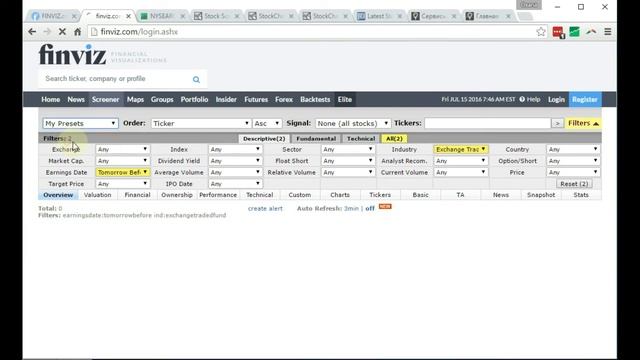Open the Earnings Date filter dropdown
The width and height of the screenshot is (640, 360).
122,172
